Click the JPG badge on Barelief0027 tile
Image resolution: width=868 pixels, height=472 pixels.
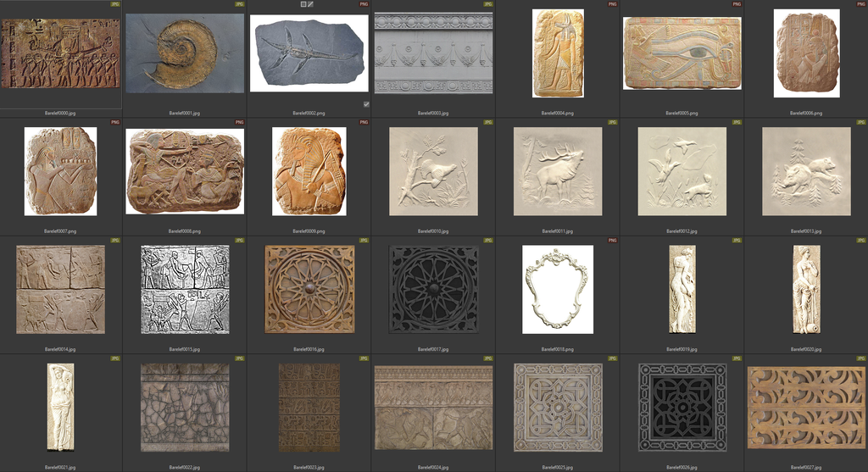coord(861,358)
